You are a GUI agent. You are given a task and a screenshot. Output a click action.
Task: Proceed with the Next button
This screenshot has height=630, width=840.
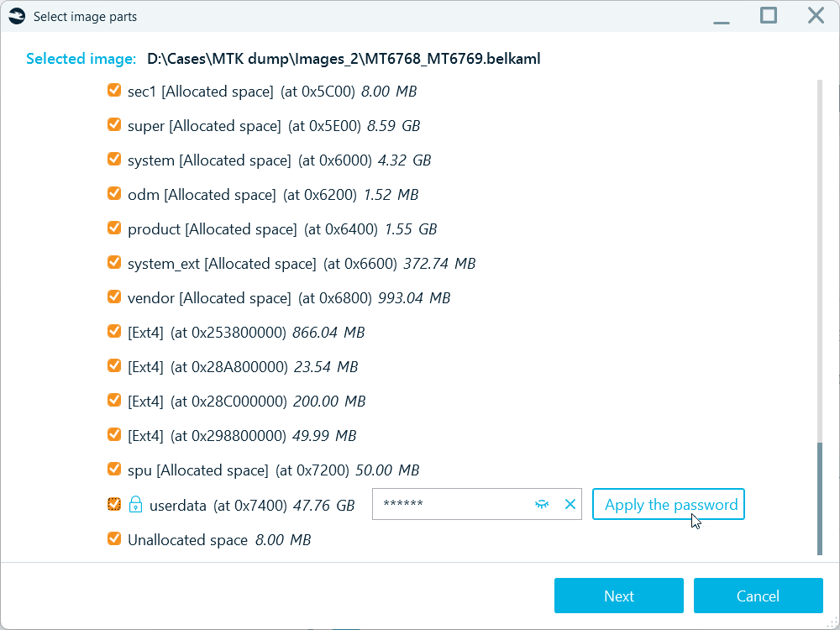point(619,596)
